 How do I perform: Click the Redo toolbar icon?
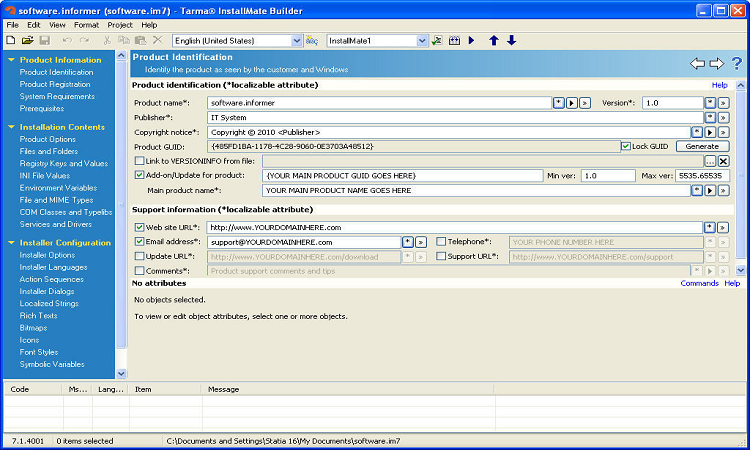pyautogui.click(x=85, y=41)
